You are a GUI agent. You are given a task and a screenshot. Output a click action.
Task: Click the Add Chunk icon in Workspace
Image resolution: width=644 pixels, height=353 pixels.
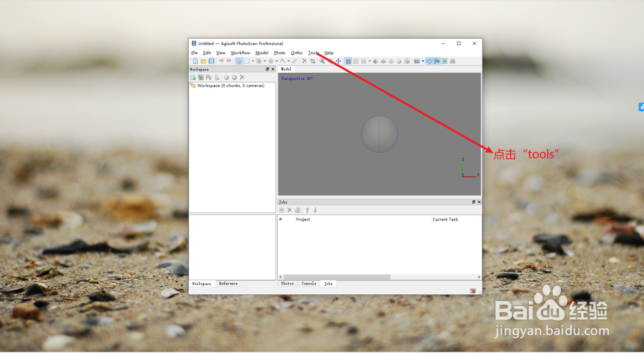click(193, 77)
